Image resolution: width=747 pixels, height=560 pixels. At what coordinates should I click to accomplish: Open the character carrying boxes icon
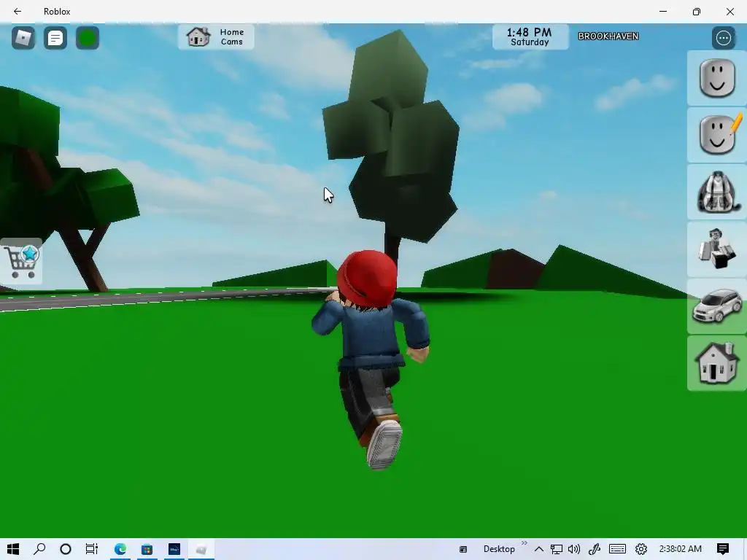click(717, 249)
